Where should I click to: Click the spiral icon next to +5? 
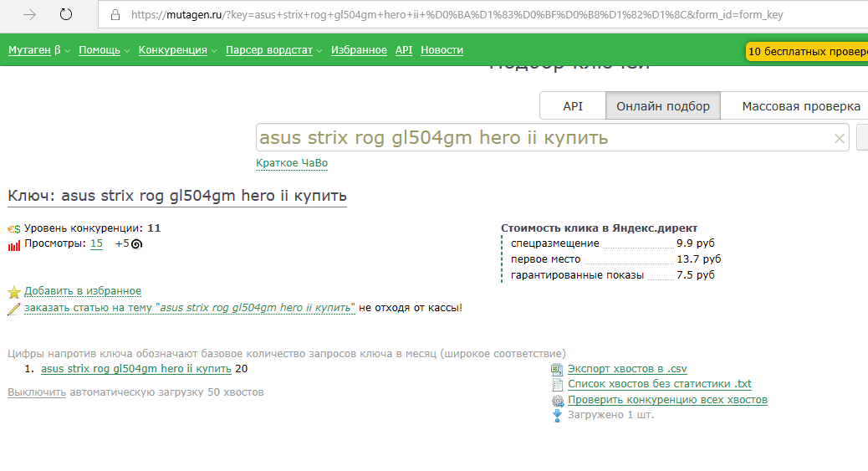coord(137,243)
